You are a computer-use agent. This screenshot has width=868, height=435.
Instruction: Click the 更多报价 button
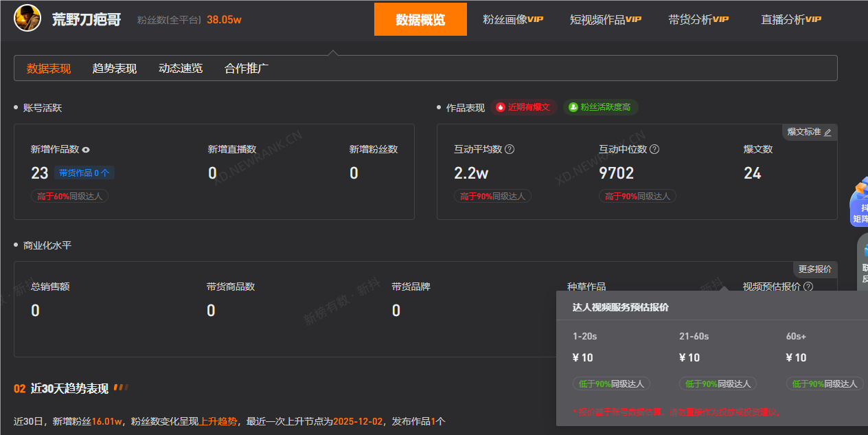814,269
